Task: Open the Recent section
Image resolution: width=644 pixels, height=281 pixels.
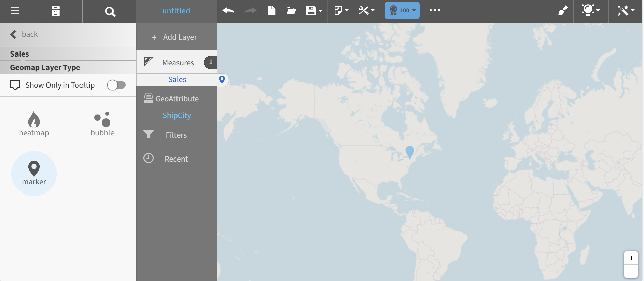Action: (176, 159)
